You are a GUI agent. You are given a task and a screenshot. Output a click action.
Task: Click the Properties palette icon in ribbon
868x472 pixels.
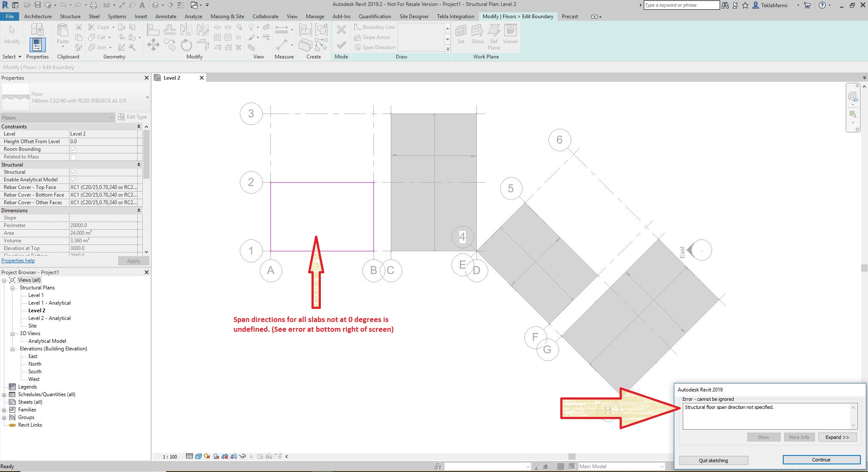point(37,44)
